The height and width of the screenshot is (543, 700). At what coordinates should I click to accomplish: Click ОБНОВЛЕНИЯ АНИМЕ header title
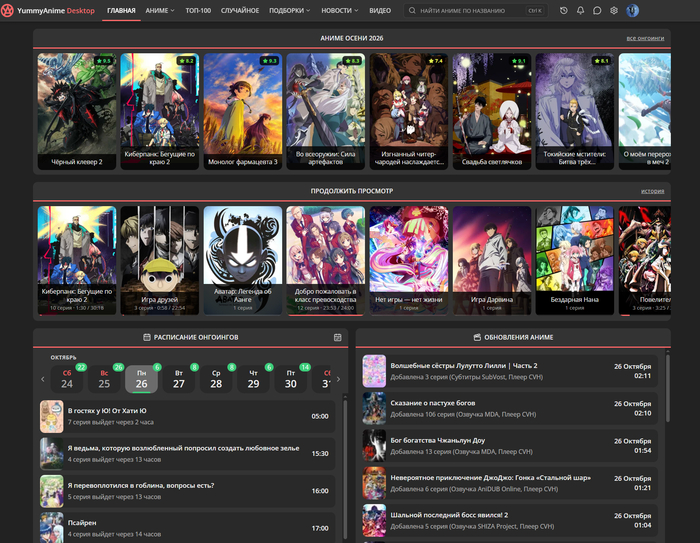pyautogui.click(x=519, y=337)
